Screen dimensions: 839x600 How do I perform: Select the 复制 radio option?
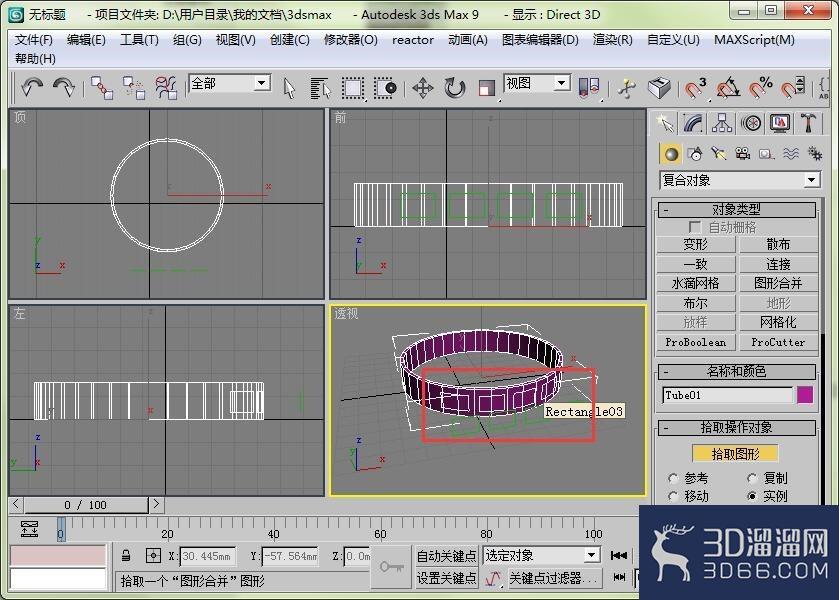[752, 478]
